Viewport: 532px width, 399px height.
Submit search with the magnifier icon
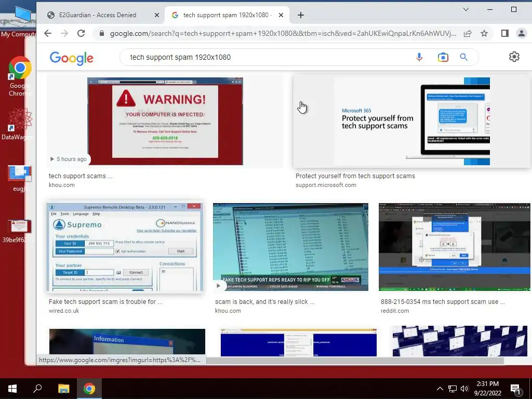point(464,57)
